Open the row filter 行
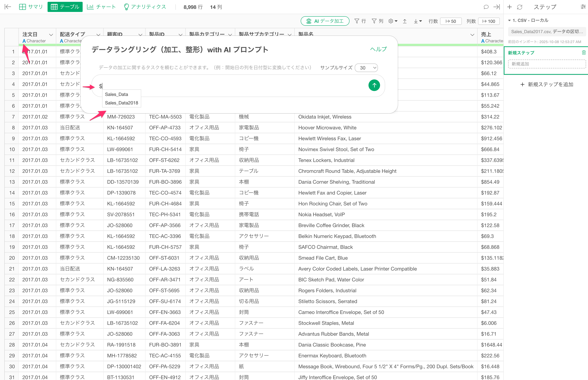Viewport: 588px width, 380px height. pos(360,21)
